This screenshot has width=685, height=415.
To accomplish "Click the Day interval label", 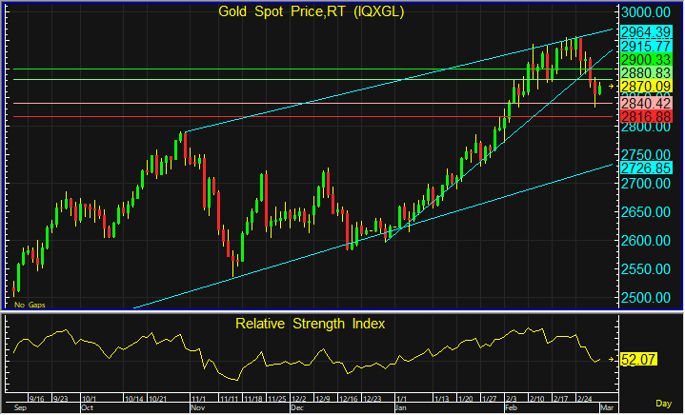I will (x=664, y=404).
